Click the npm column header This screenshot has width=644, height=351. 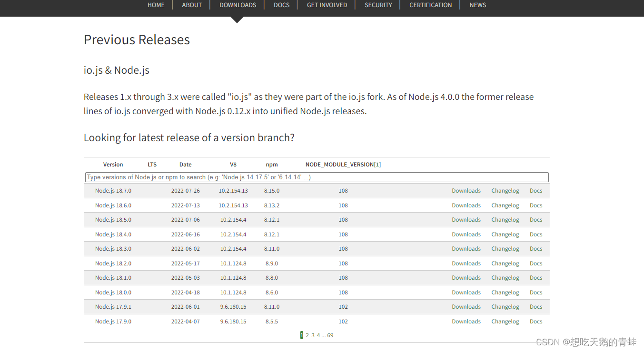(x=272, y=165)
